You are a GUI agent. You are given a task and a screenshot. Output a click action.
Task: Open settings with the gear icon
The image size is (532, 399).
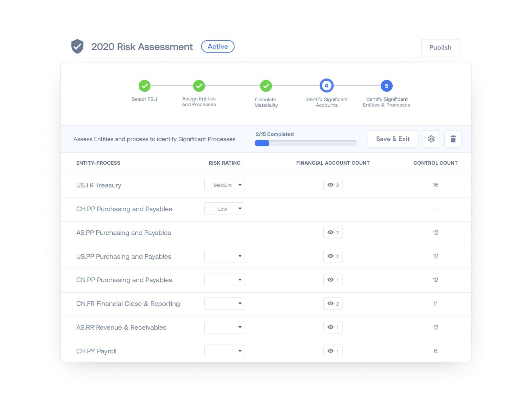click(431, 139)
